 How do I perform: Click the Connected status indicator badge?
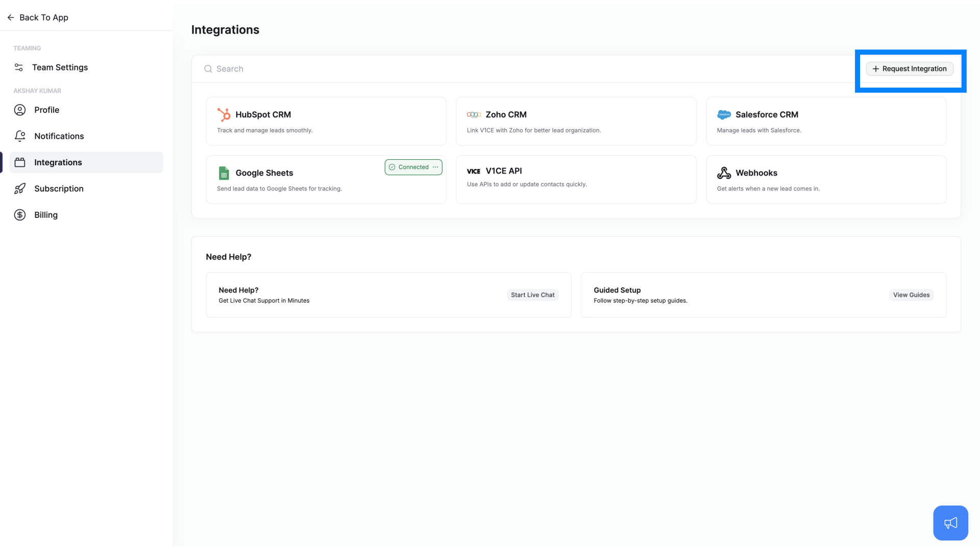click(x=413, y=167)
